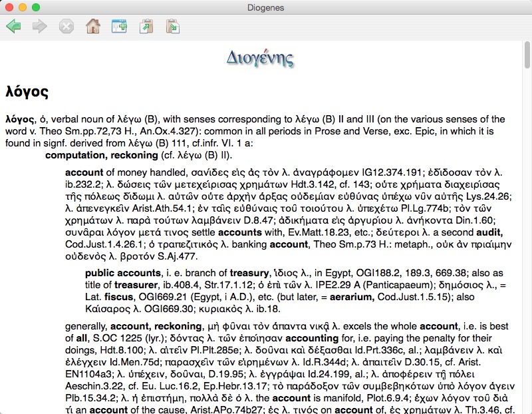Click the green maximize window button
The image size is (532, 414).
point(36,7)
